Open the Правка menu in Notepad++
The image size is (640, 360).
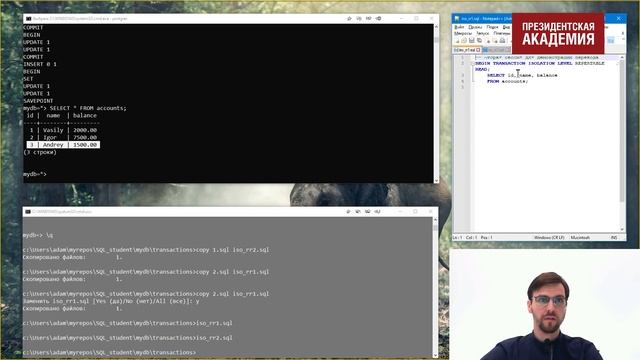475,27
